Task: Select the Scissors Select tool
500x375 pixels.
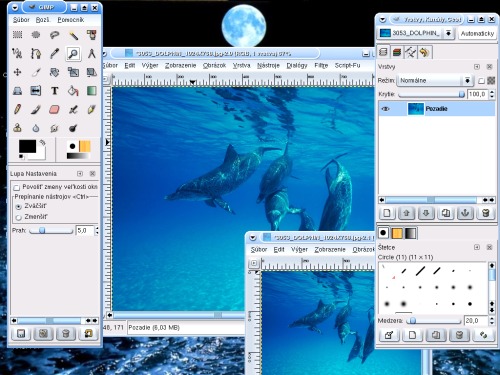Action: (x=17, y=53)
